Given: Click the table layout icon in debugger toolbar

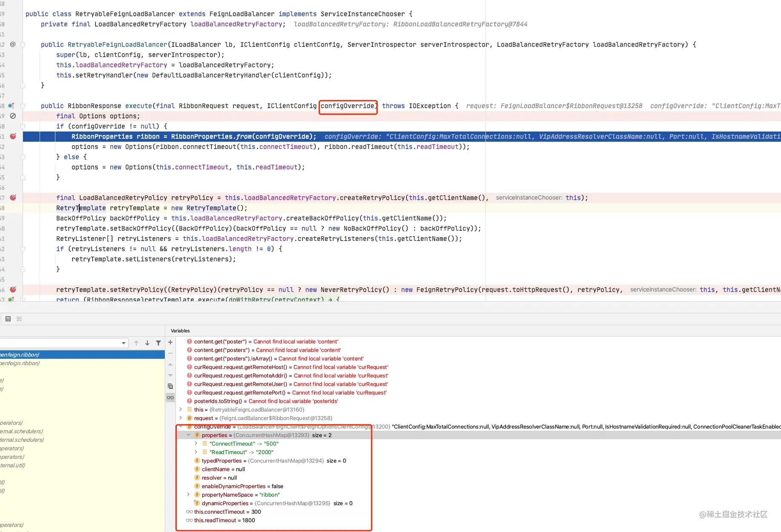Looking at the screenshot, I should click(x=8, y=319).
